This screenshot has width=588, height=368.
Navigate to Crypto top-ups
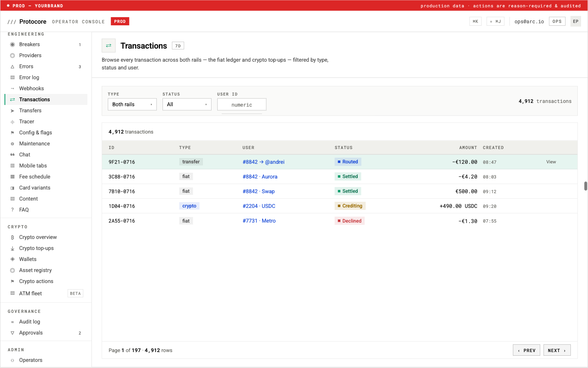coord(46,248)
